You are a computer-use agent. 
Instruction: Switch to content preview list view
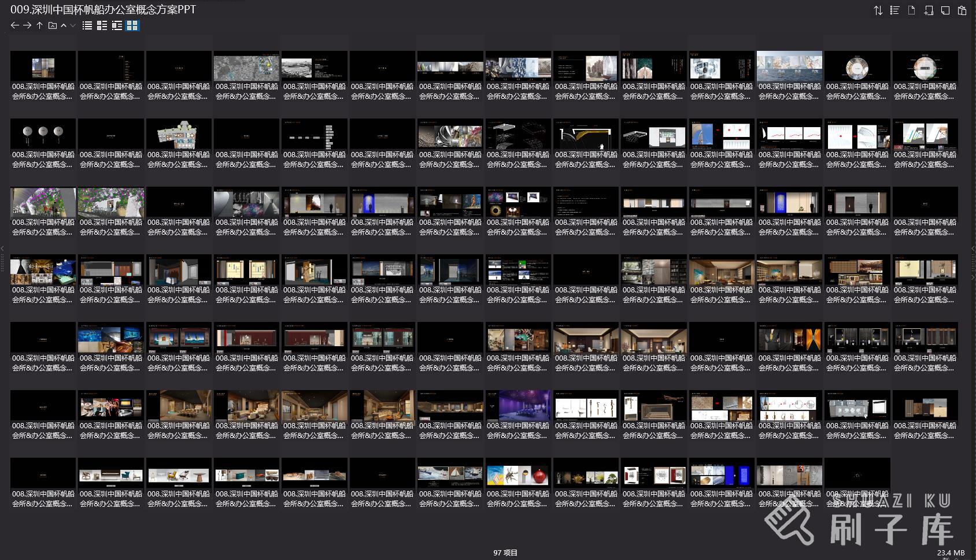(x=117, y=25)
